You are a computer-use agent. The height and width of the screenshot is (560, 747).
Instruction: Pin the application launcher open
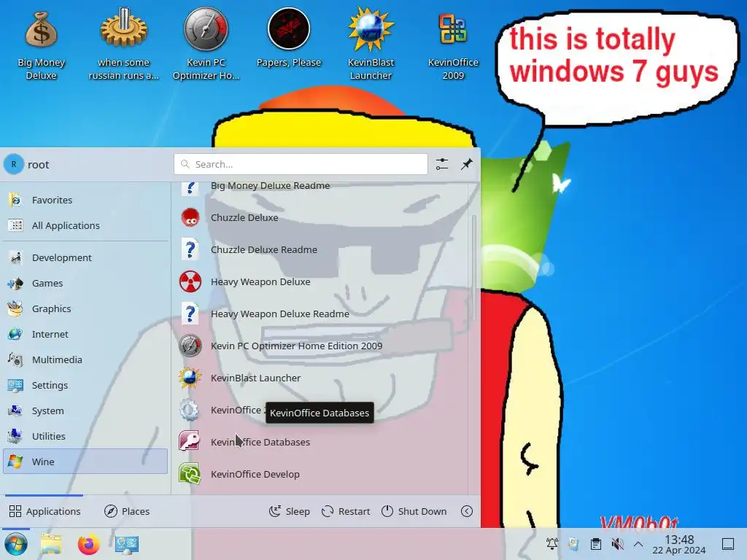click(x=466, y=164)
